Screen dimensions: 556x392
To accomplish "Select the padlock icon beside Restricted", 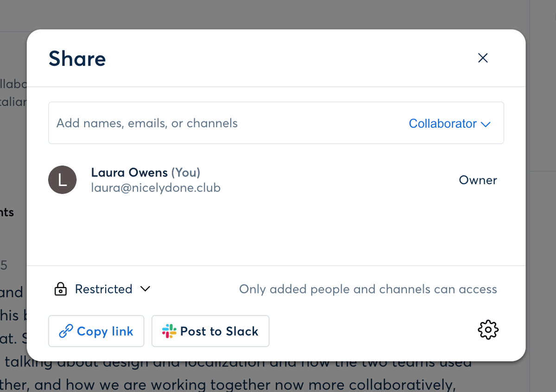I will point(61,289).
